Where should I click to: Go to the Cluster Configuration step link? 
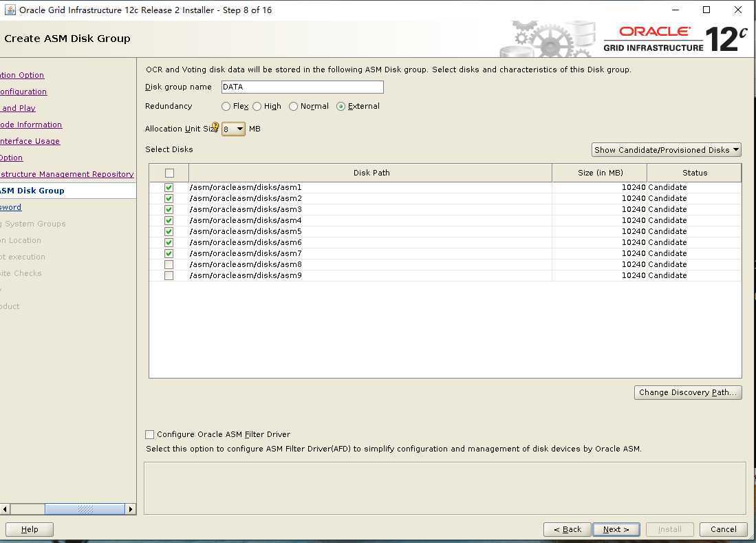pyautogui.click(x=23, y=91)
